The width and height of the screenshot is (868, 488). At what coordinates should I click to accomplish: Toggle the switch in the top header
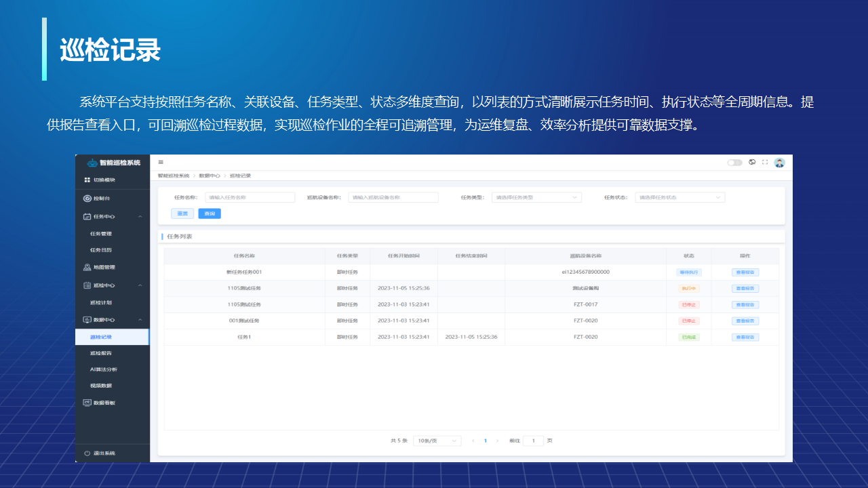[734, 163]
